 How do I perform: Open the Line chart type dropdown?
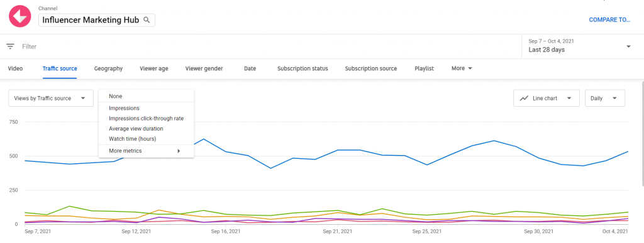tap(547, 99)
